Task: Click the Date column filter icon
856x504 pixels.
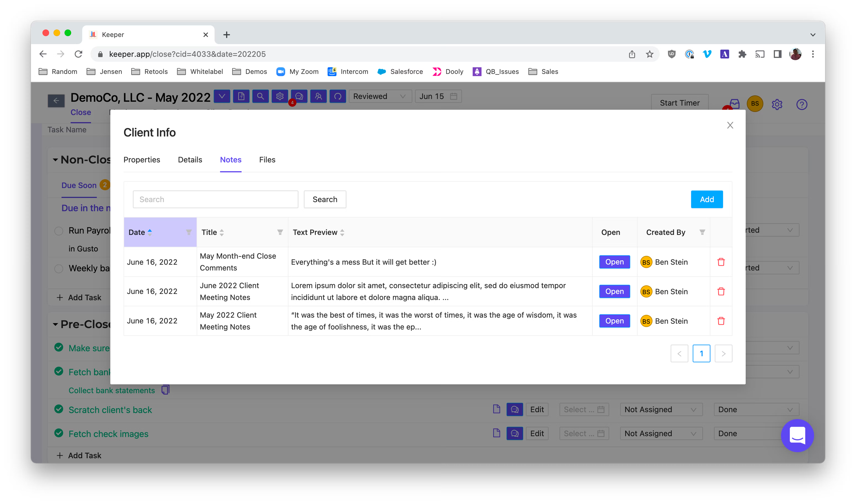Action: click(x=189, y=232)
